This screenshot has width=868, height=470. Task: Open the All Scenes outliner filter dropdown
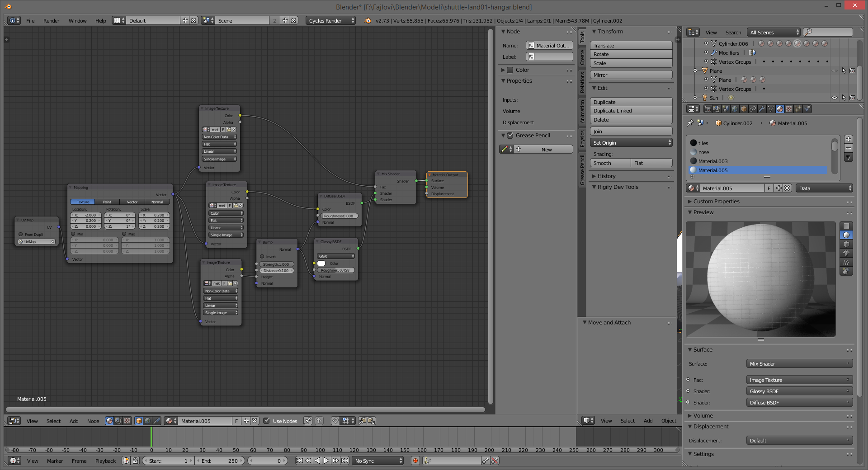coord(774,32)
